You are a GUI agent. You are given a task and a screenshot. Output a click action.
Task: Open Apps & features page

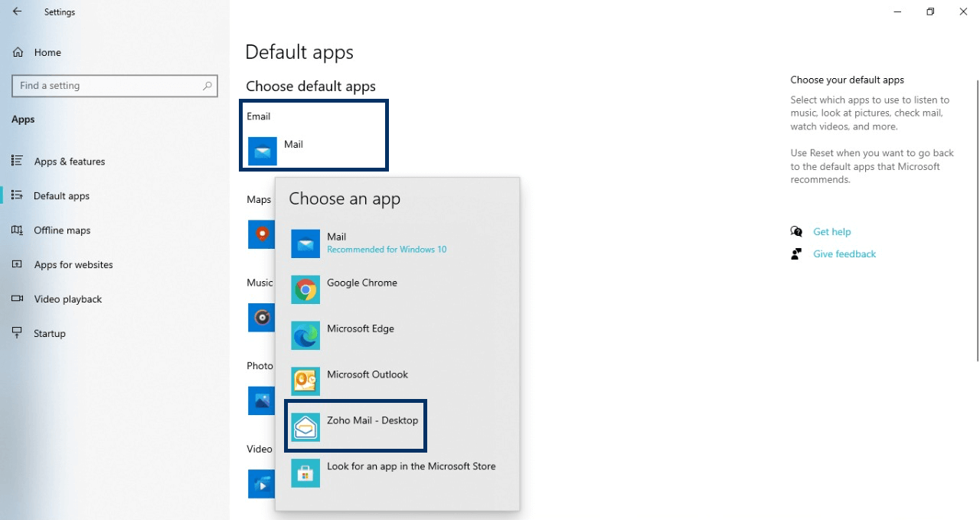(70, 162)
